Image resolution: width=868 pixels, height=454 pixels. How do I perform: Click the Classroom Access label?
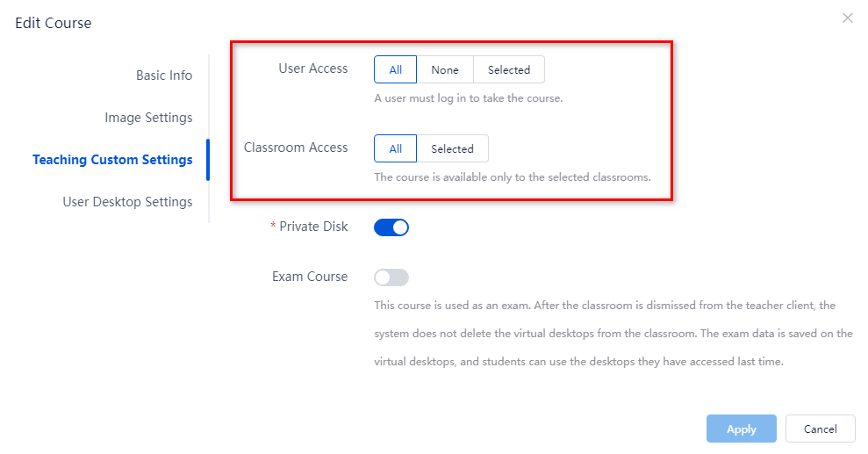(296, 148)
